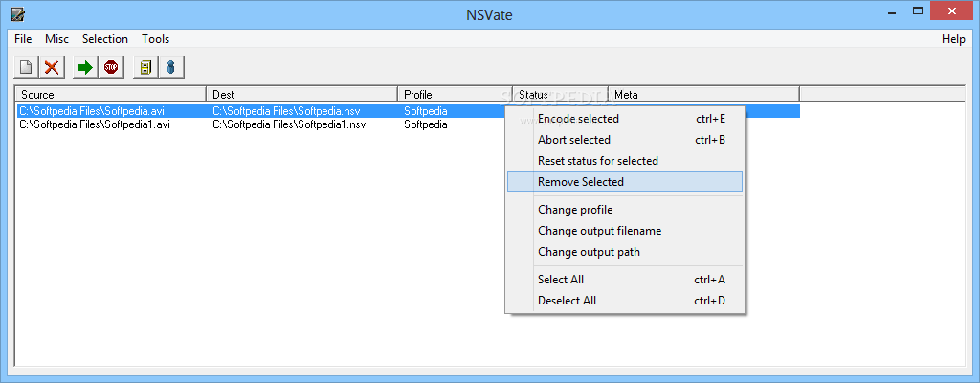This screenshot has width=980, height=383.
Task: Open the File menu
Action: 23,39
